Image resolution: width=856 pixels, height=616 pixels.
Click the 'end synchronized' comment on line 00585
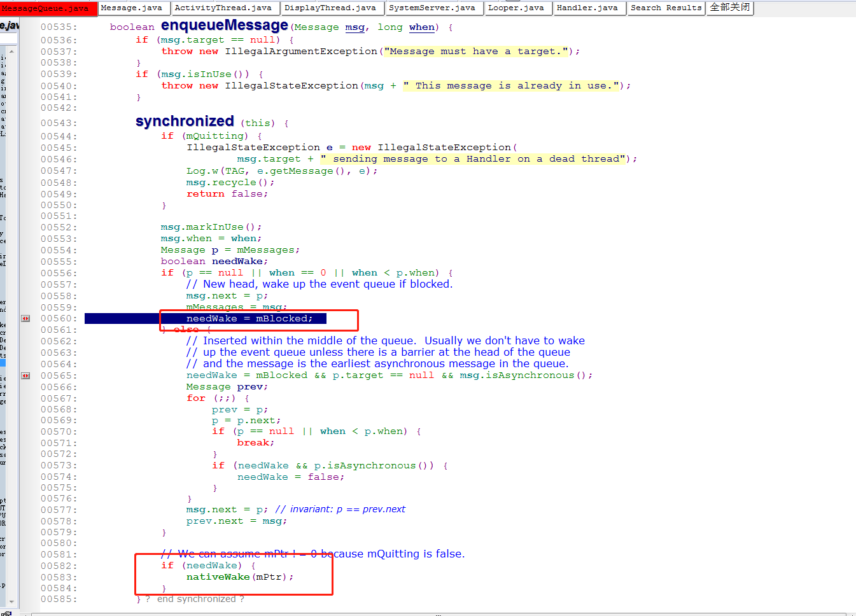(x=195, y=599)
